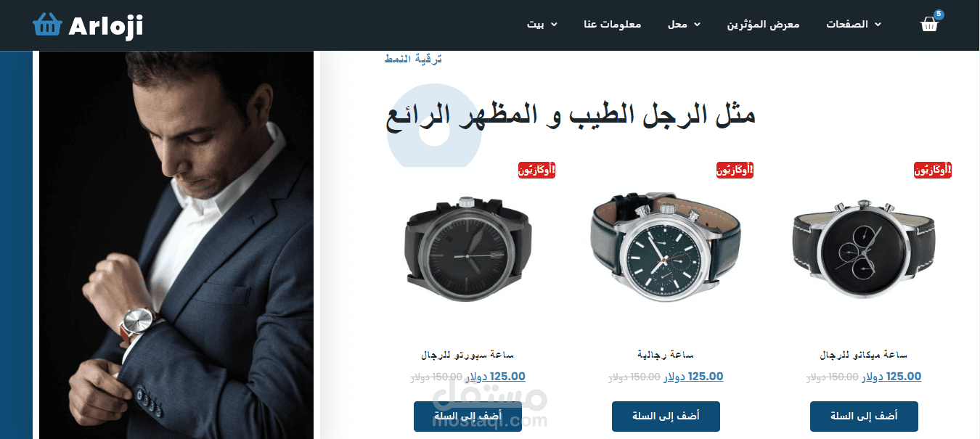Click the Arloji basket logo icon
This screenshot has width=980, height=439.
click(47, 25)
